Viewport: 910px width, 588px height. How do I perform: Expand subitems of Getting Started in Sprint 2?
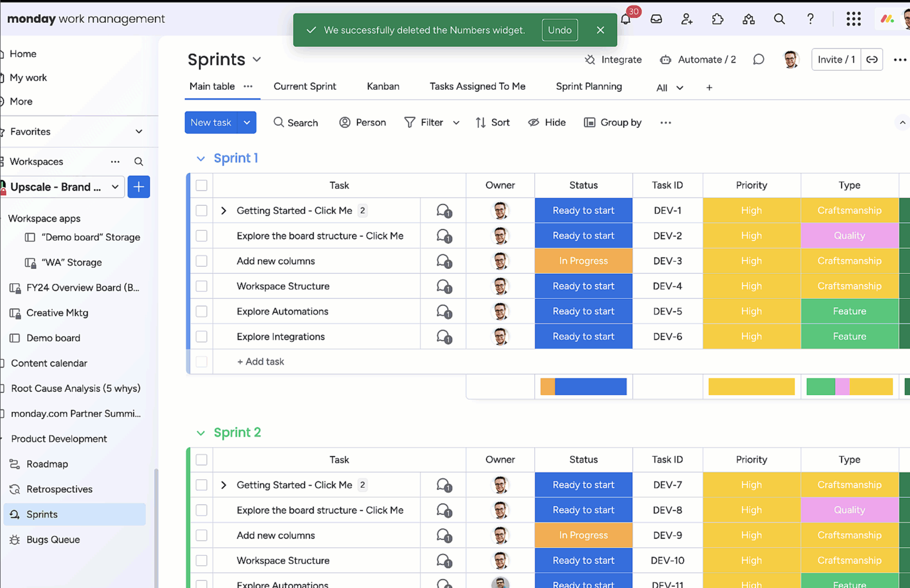coord(223,485)
